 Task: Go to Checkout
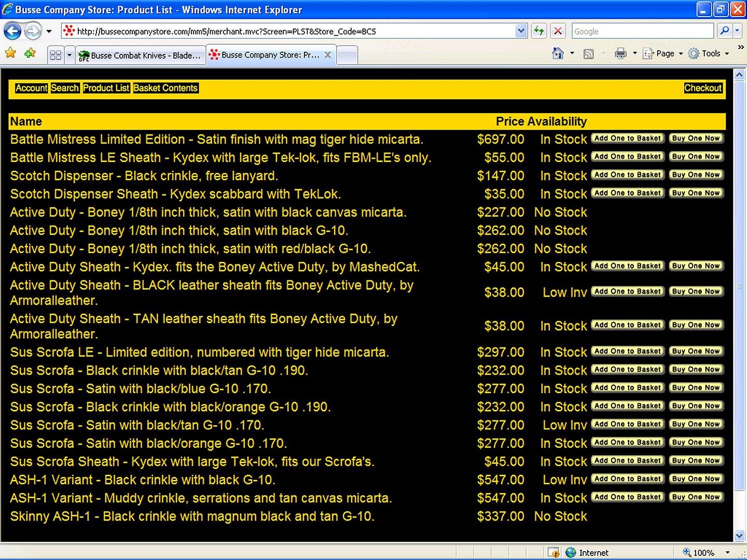click(703, 88)
